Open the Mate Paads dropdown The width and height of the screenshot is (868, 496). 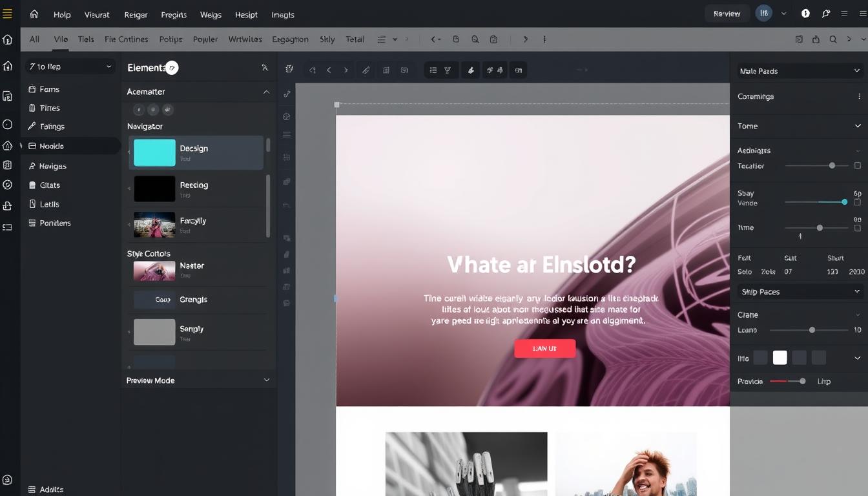tap(800, 71)
